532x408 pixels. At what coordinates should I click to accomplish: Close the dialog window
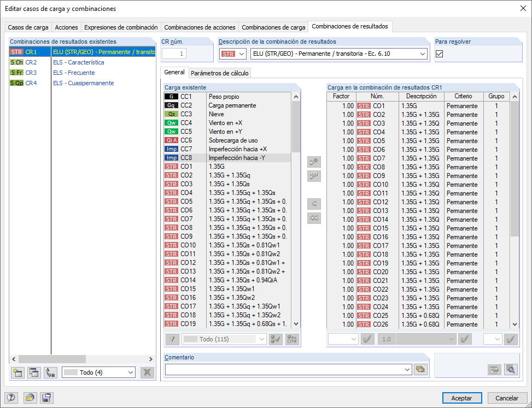pos(523,9)
